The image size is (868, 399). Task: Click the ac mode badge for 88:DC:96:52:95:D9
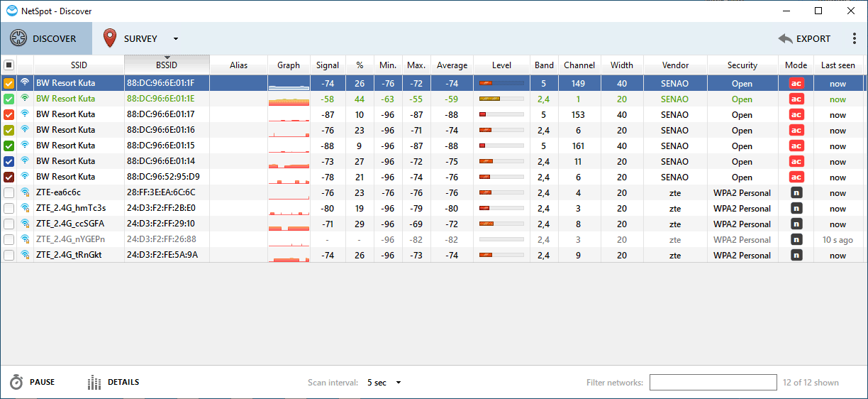point(796,177)
